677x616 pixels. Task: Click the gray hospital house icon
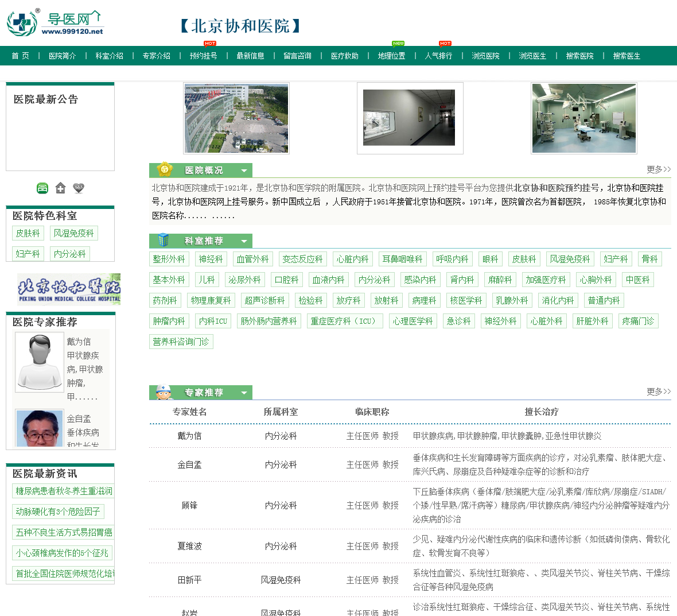pos(60,188)
